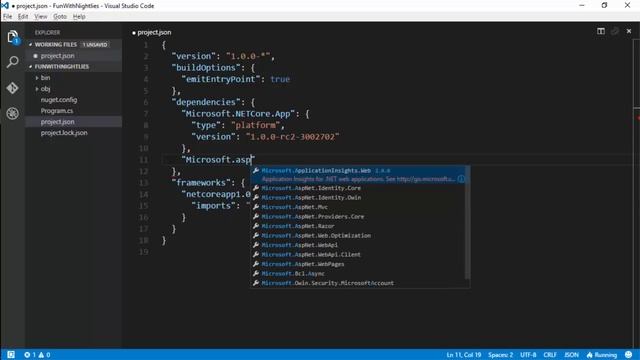The image size is (640, 360).
Task: Click the status bar icon at far left
Action: 11,355
